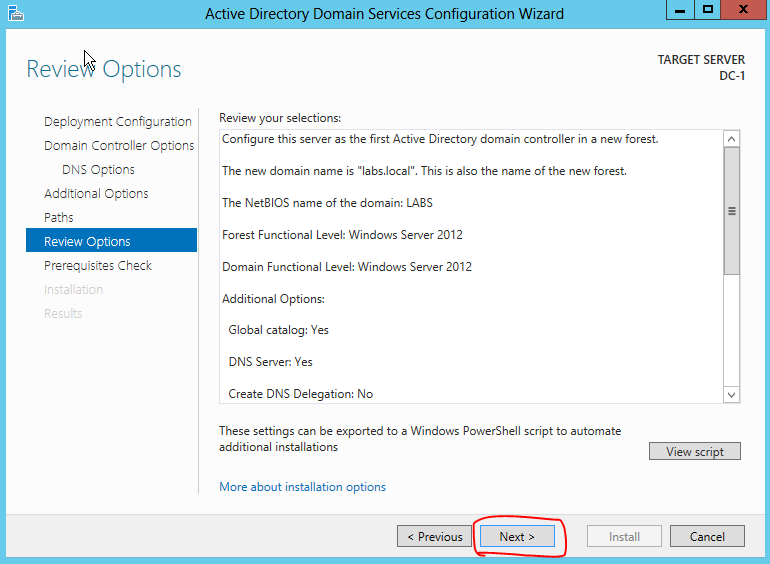Click 'Configure this server as the first' line
The height and width of the screenshot is (564, 770).
coord(440,139)
